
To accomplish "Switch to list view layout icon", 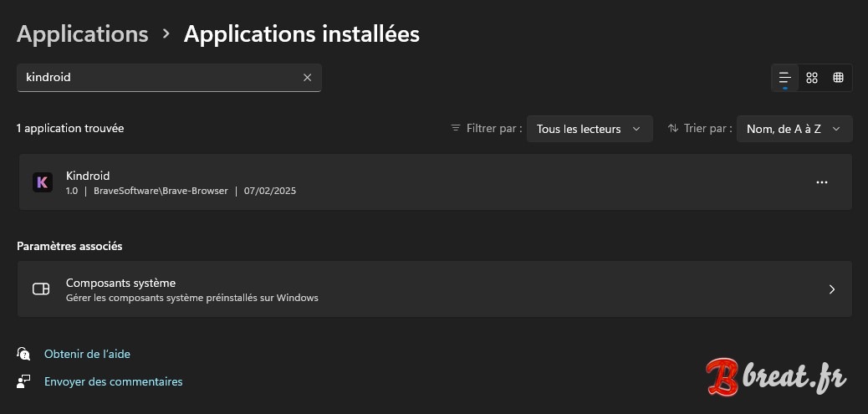I will [784, 78].
